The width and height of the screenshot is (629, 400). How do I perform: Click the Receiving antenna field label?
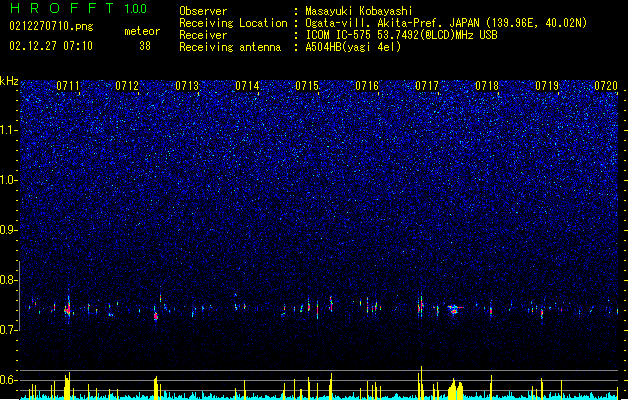(x=230, y=47)
